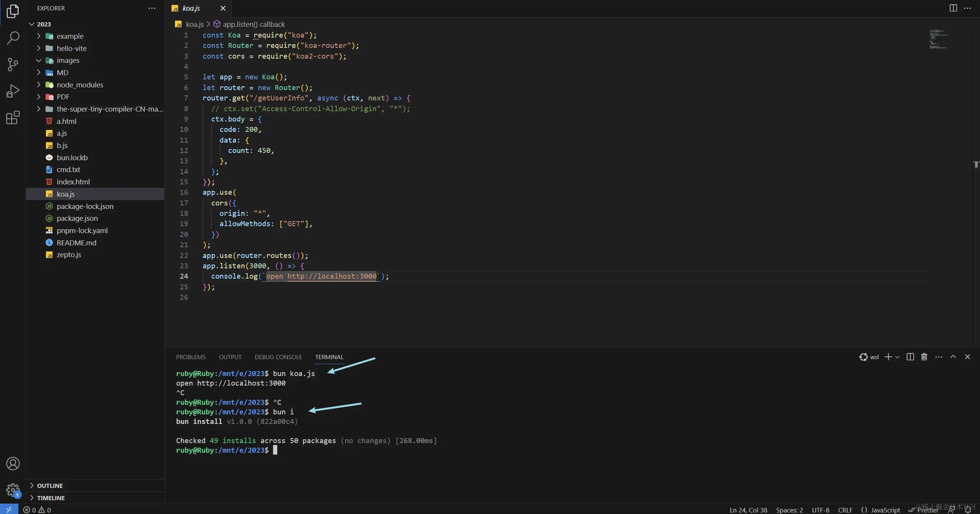
Task: Kill terminal with trash icon
Action: [x=924, y=357]
